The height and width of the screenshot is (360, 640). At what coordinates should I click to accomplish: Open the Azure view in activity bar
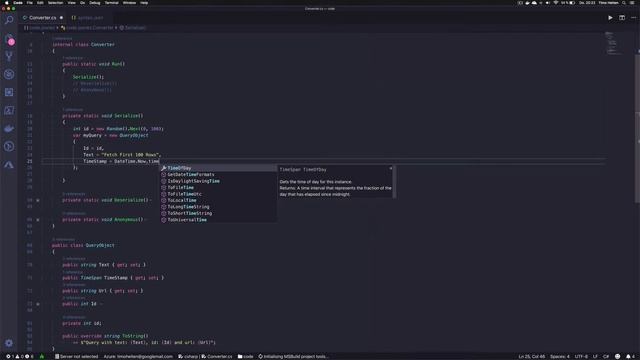(x=9, y=164)
